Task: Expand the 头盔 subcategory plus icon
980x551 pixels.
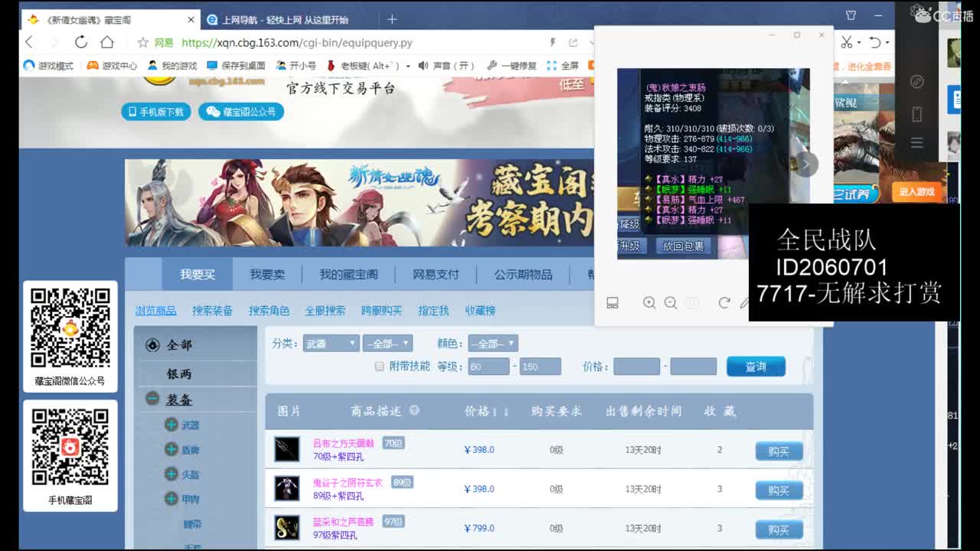Action: pyautogui.click(x=171, y=474)
